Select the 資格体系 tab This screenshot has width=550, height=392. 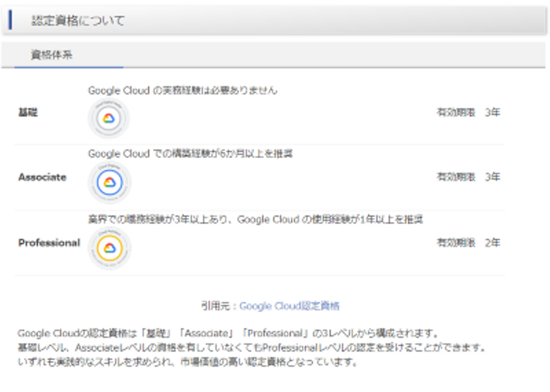[52, 55]
